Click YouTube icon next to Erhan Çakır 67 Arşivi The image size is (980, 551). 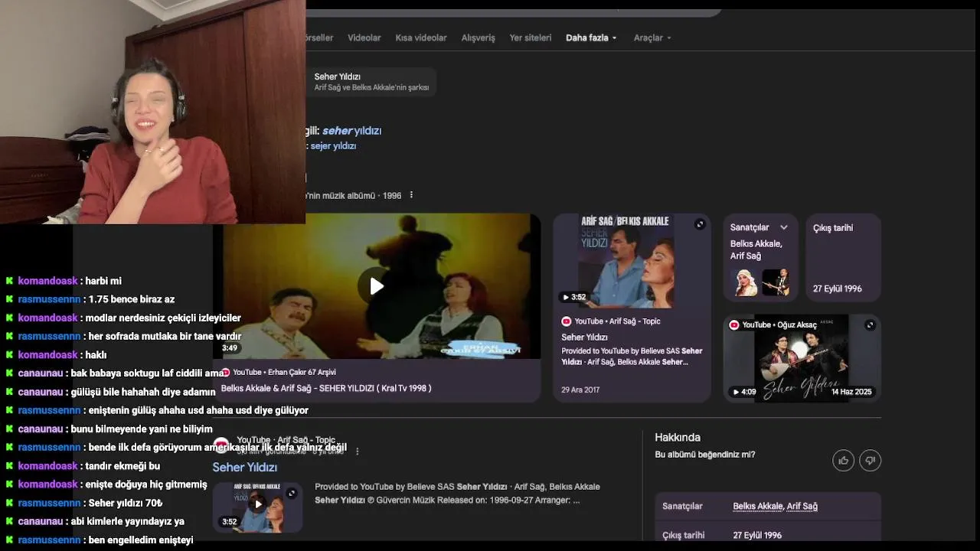[226, 372]
